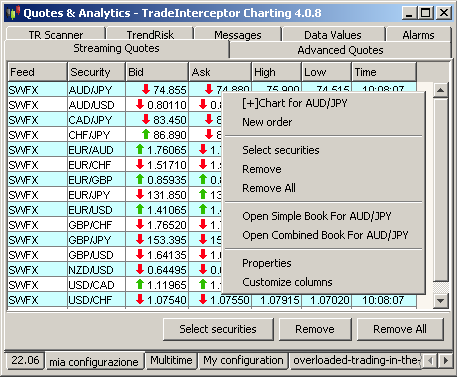Image resolution: width=457 pixels, height=377 pixels.
Task: Select the mia configurazione tab
Action: pyautogui.click(x=94, y=361)
